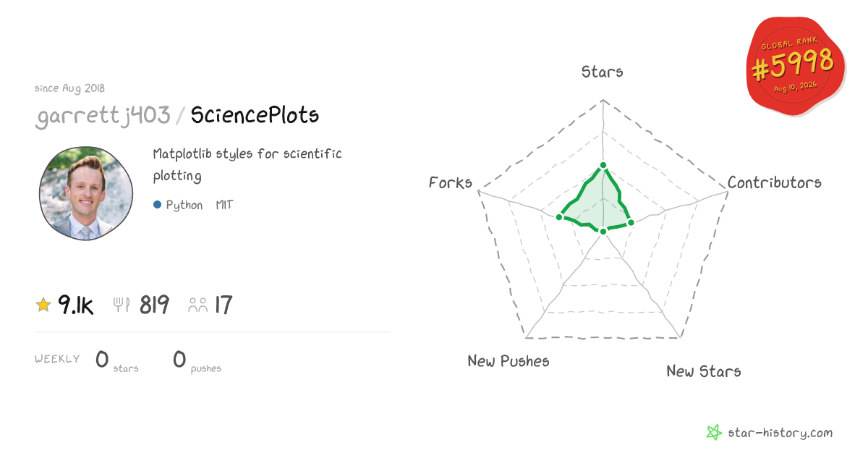The image size is (868, 456).
Task: Click the contributors people icon beside 17
Action: pos(197,305)
